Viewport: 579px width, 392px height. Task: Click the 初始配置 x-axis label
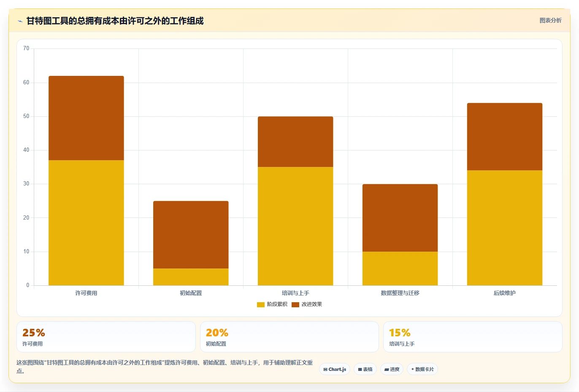191,293
